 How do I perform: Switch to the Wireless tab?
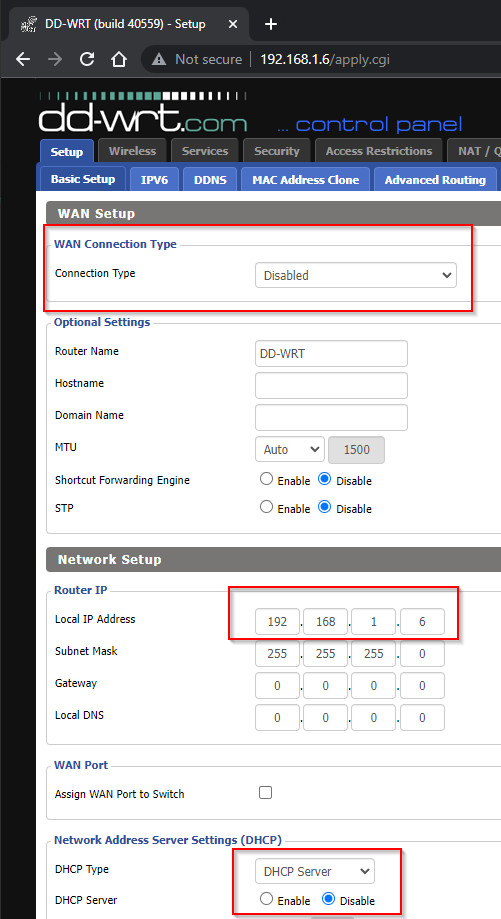pos(132,151)
